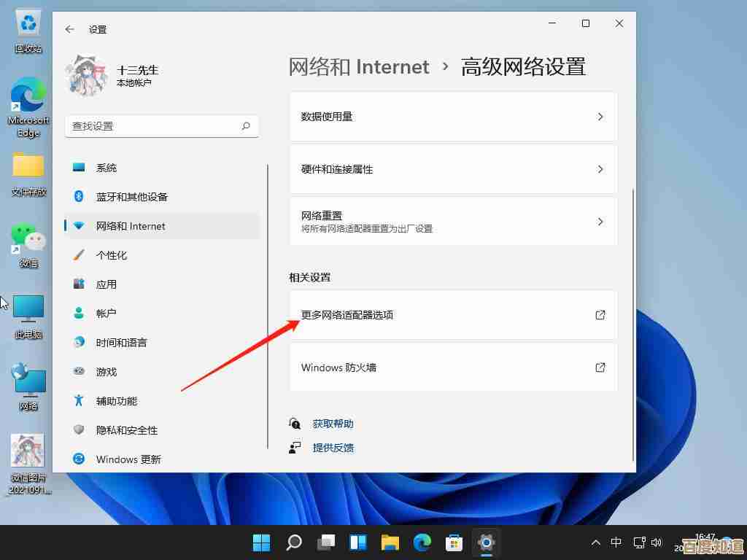Expand the 硬件和连接属性 item
Image resolution: width=747 pixels, height=560 pixels.
click(453, 169)
